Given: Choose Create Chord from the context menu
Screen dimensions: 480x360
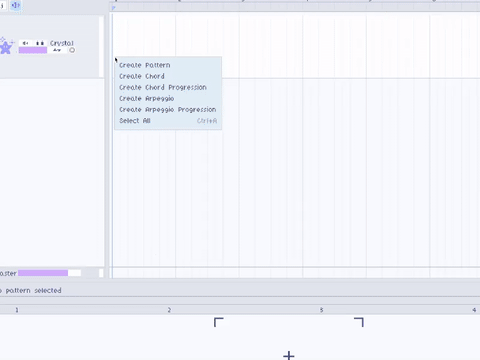Looking at the screenshot, I should tap(168, 76).
